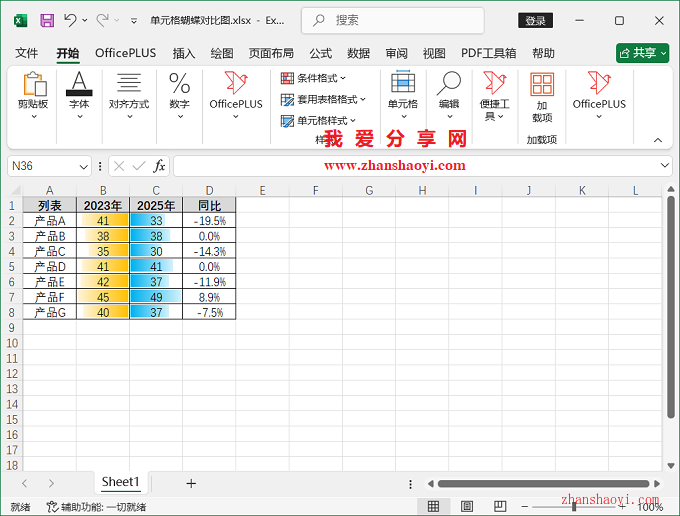Viewport: 680px width, 516px height.
Task: Open the Font (字体) group
Action: 78,96
